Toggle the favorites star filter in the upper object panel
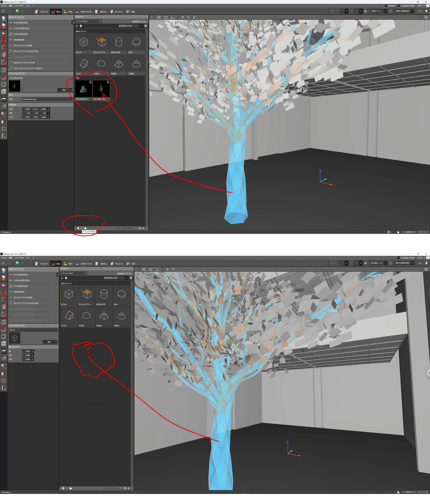The height and width of the screenshot is (504, 430). click(x=77, y=26)
